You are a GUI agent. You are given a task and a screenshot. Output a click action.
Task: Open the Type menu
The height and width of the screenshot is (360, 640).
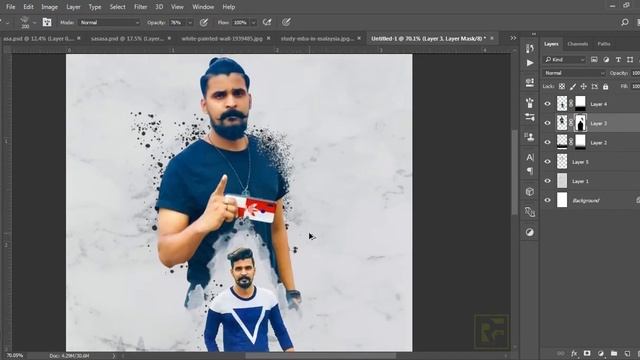tap(95, 7)
